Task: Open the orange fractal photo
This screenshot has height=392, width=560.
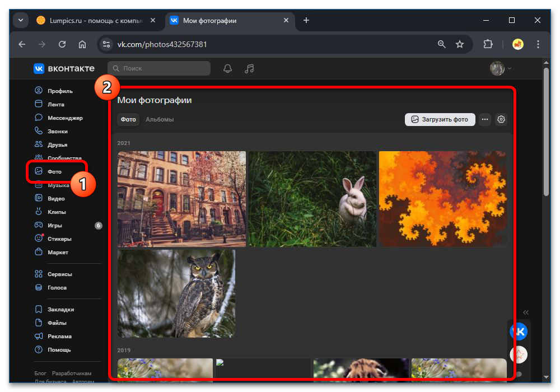Action: pyautogui.click(x=443, y=199)
